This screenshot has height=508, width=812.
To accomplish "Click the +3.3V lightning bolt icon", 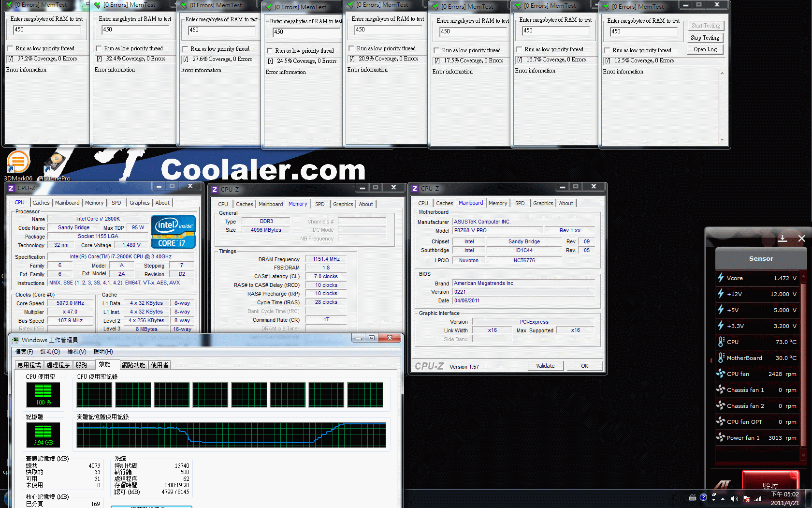I will click(x=721, y=326).
